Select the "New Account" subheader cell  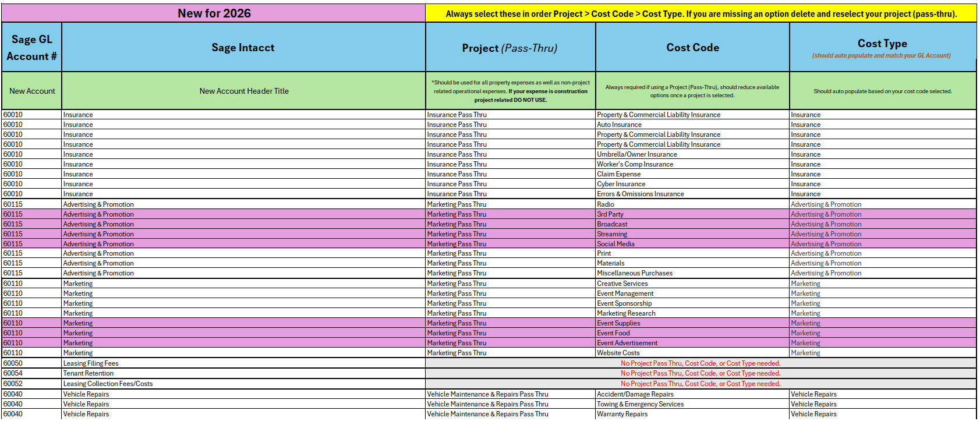click(32, 91)
